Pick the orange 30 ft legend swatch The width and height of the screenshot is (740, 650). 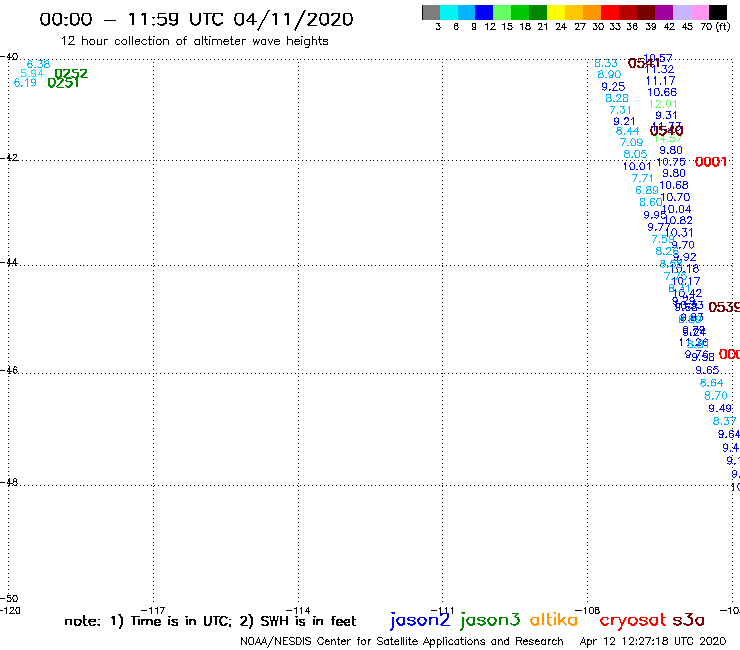592,12
